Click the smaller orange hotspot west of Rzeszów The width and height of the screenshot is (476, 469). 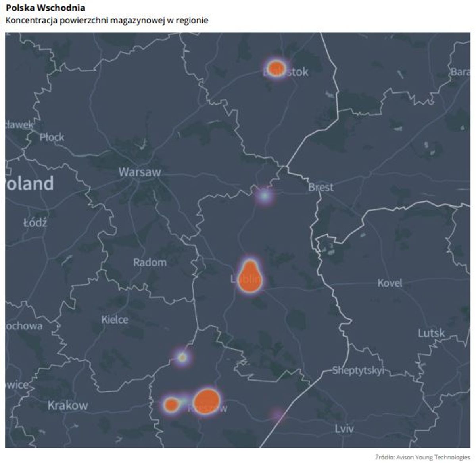click(171, 404)
